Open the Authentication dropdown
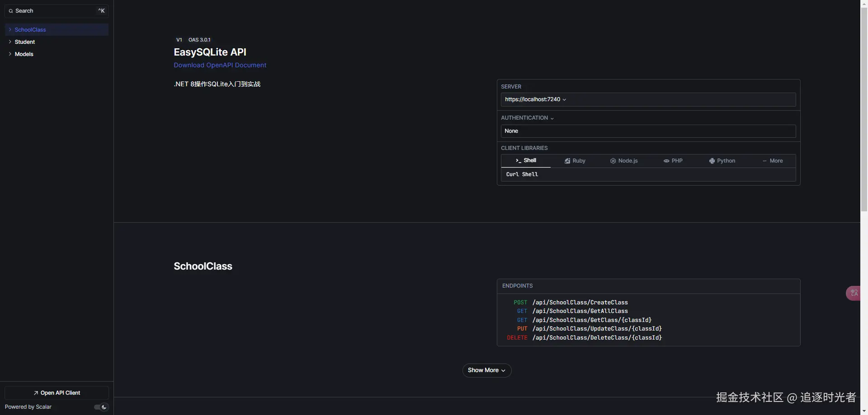868x415 pixels. [527, 118]
